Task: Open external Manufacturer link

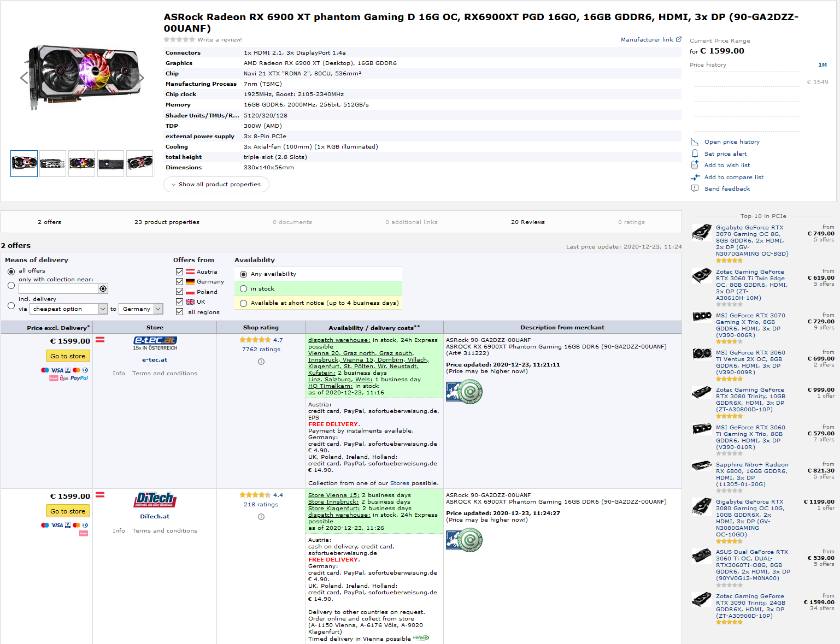Action: (651, 39)
